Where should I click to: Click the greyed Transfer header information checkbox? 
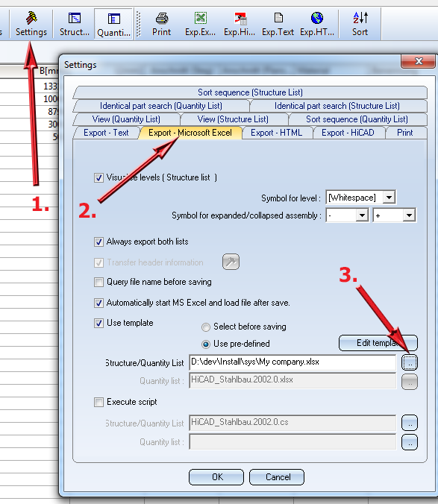tap(98, 262)
